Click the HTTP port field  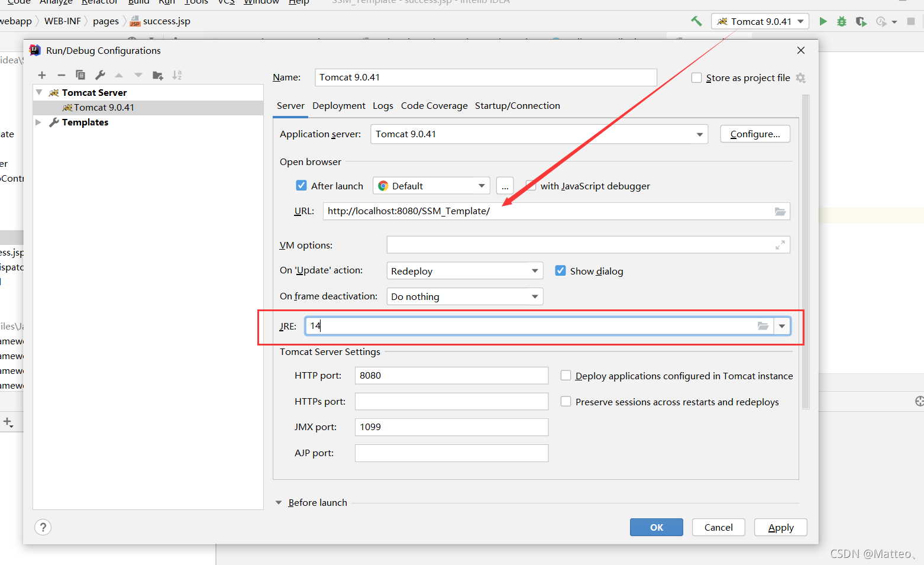[452, 376]
